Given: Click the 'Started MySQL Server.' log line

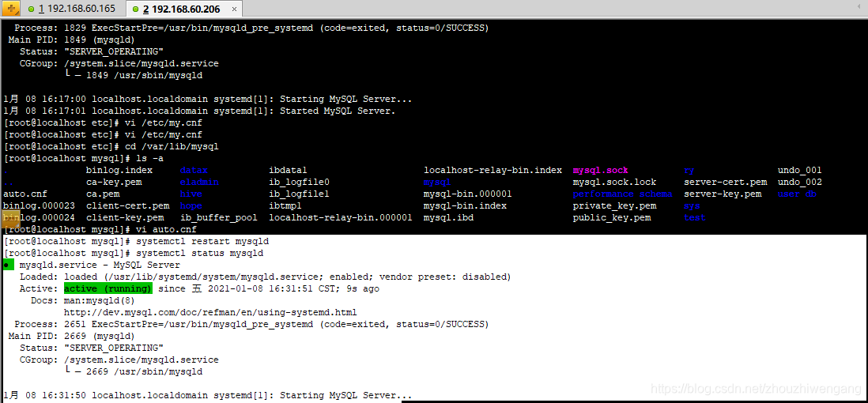Looking at the screenshot, I should pos(338,111).
